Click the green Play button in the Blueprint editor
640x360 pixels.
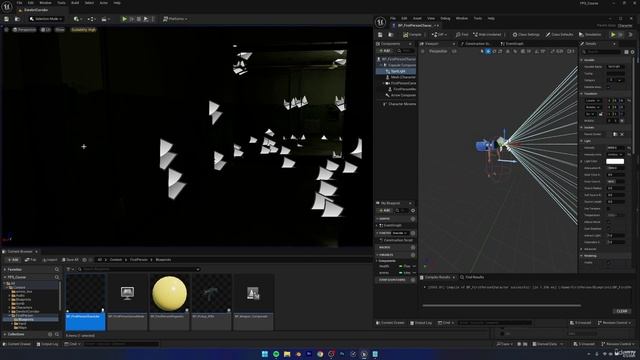[613, 35]
